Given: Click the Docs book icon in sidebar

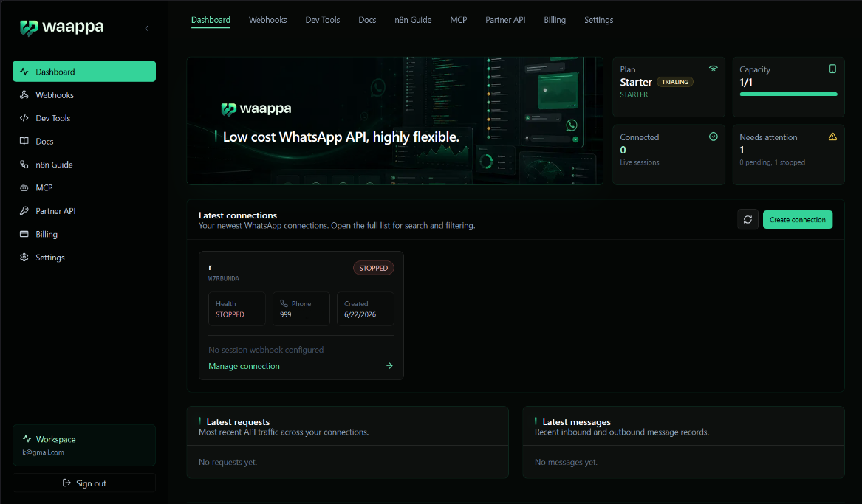Looking at the screenshot, I should (x=24, y=141).
